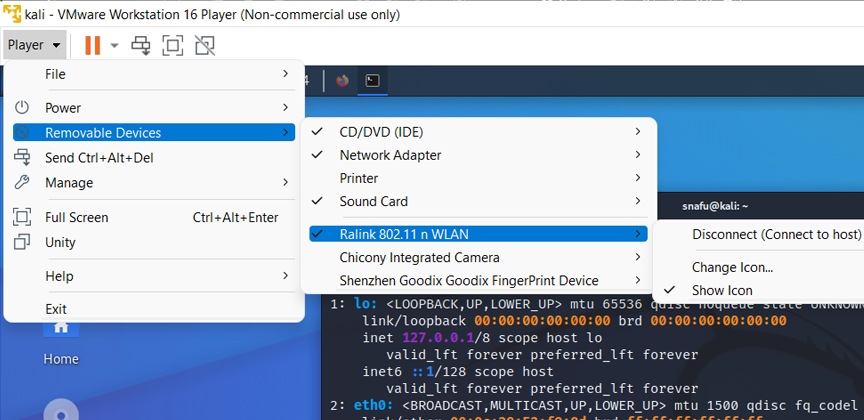Click the VMware logo in title bar
Screen dimensions: 864x420
pos(12,14)
